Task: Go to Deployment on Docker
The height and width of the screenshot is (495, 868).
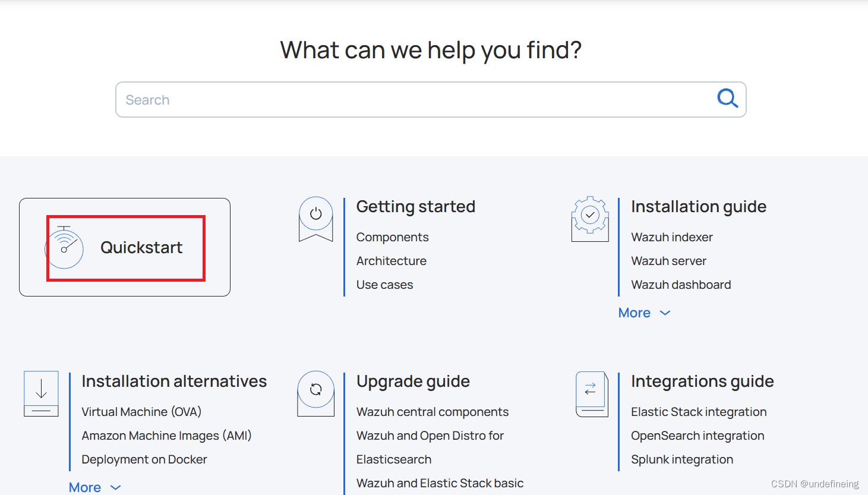Action: point(144,459)
